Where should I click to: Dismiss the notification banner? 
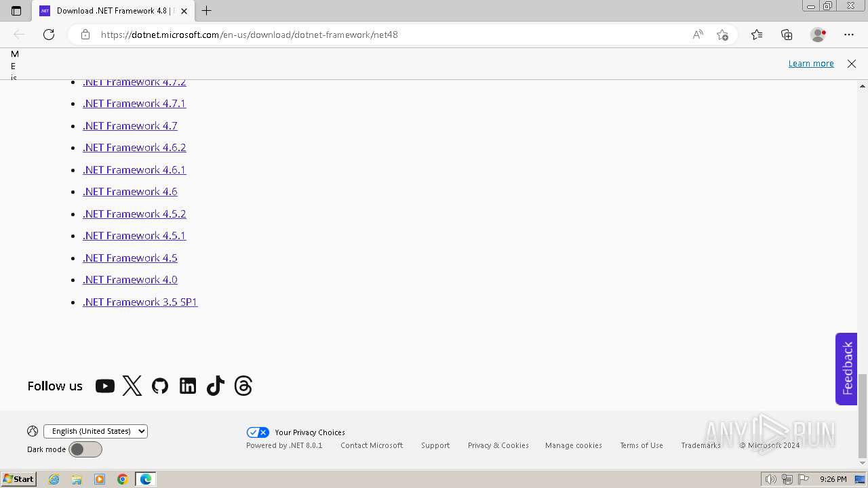[852, 64]
